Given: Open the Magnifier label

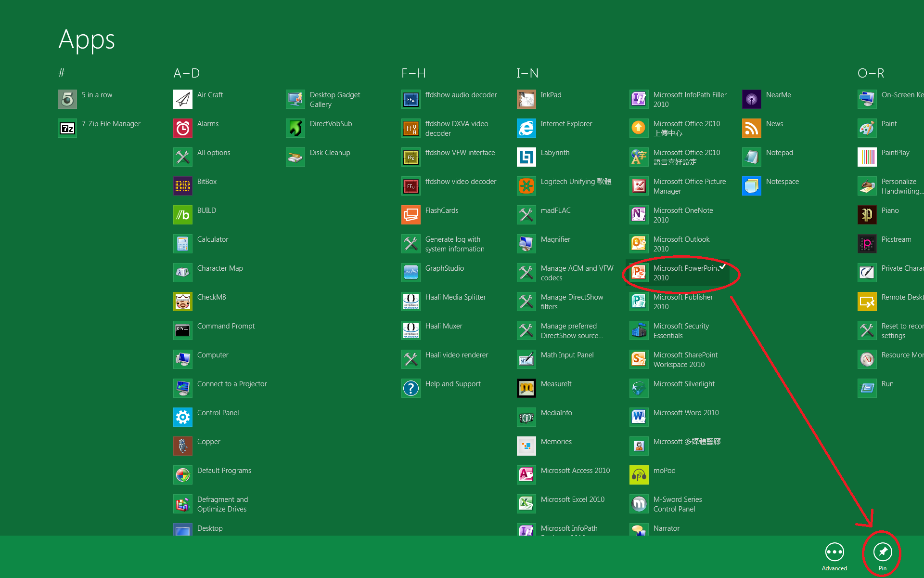Looking at the screenshot, I should click(555, 239).
